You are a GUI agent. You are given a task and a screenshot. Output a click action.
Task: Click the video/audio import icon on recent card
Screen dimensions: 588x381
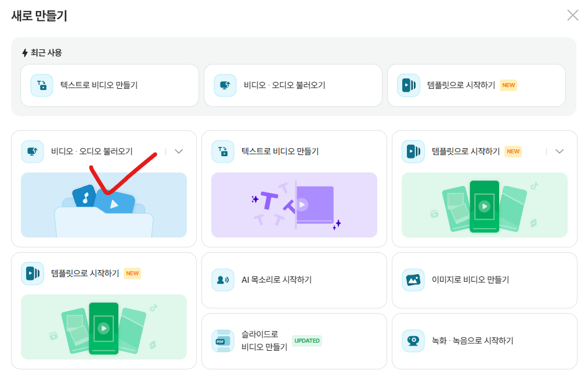(225, 85)
